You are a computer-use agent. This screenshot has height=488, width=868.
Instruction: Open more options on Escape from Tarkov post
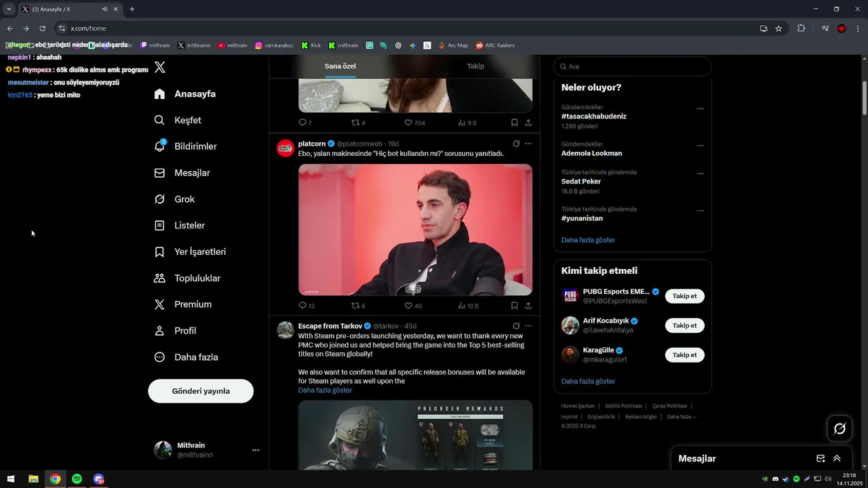(528, 326)
